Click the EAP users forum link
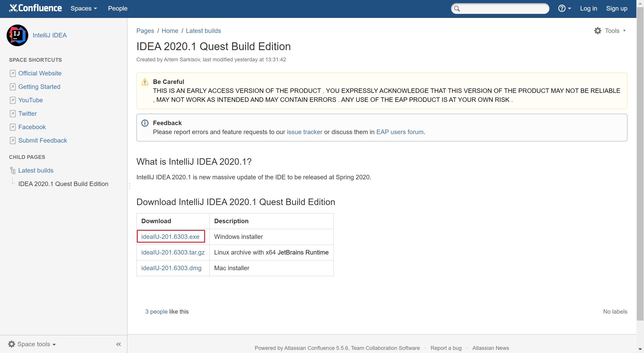The height and width of the screenshot is (353, 644). click(x=400, y=132)
